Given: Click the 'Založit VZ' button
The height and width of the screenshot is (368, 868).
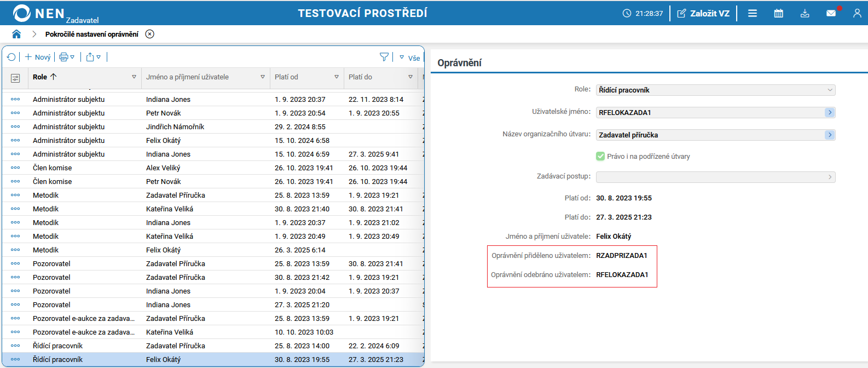Looking at the screenshot, I should (703, 13).
